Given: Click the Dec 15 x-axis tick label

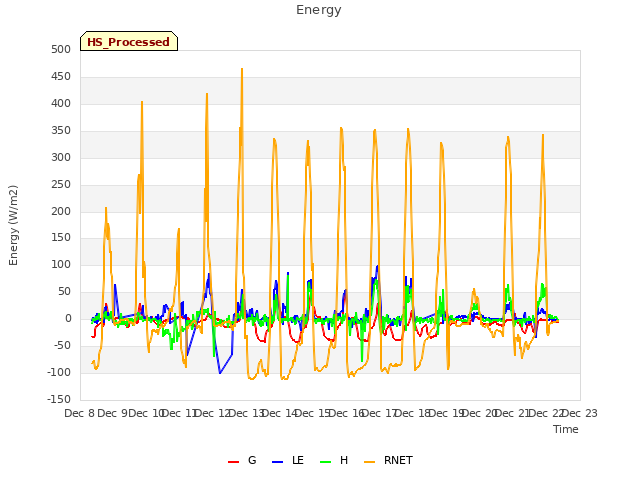Looking at the screenshot, I should [x=313, y=413].
